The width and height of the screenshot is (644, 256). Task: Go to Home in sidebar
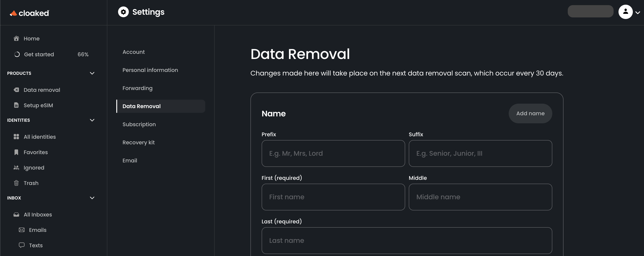click(31, 38)
